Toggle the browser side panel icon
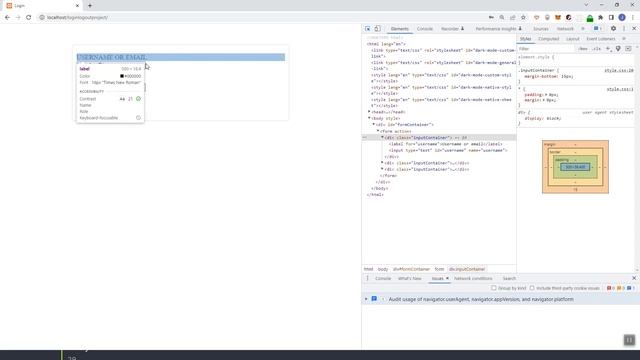Screen dimensions: 640x360 611,18
